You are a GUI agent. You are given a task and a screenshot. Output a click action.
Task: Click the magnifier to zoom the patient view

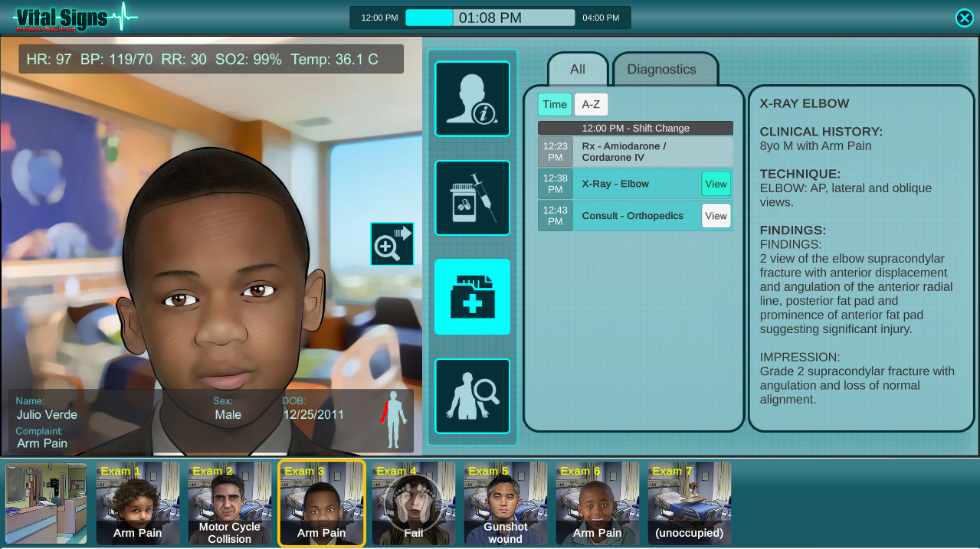pos(392,243)
